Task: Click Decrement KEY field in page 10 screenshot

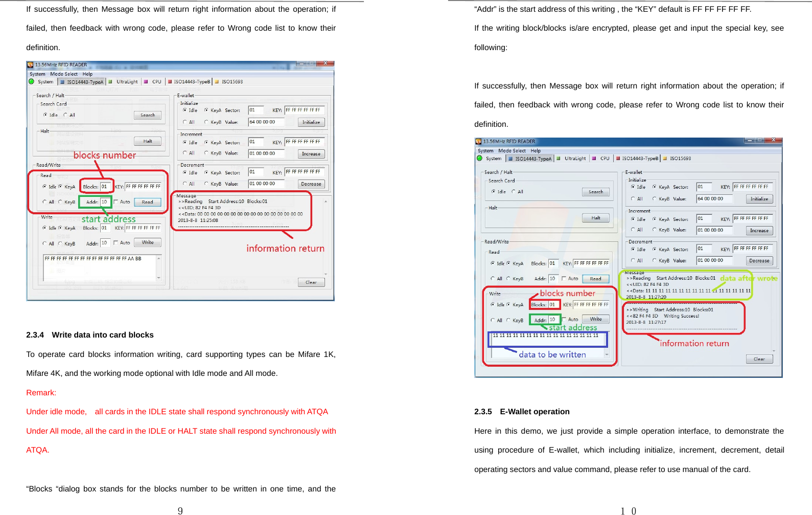Action: coord(754,249)
